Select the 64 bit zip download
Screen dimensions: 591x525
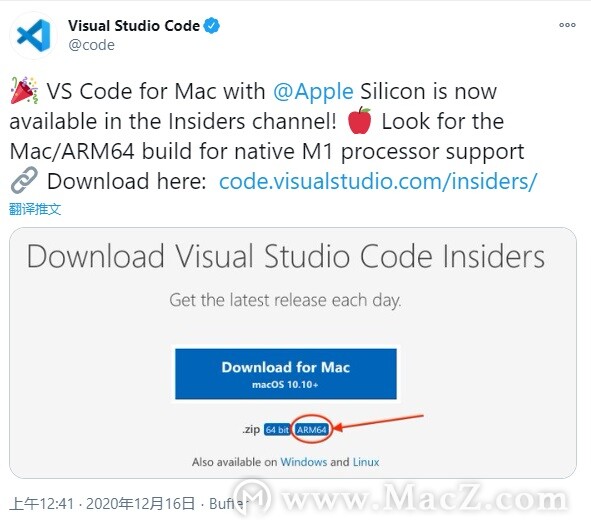tap(277, 430)
